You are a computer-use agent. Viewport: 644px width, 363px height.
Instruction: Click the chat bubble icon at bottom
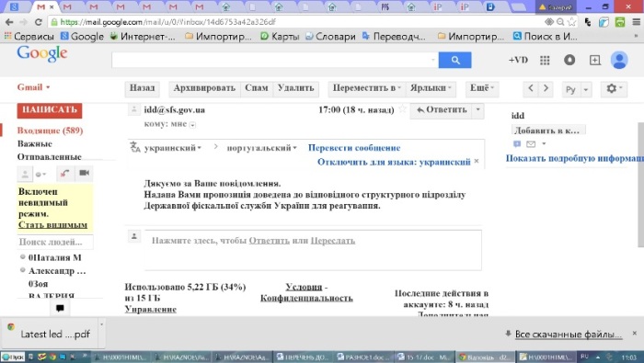point(60,308)
